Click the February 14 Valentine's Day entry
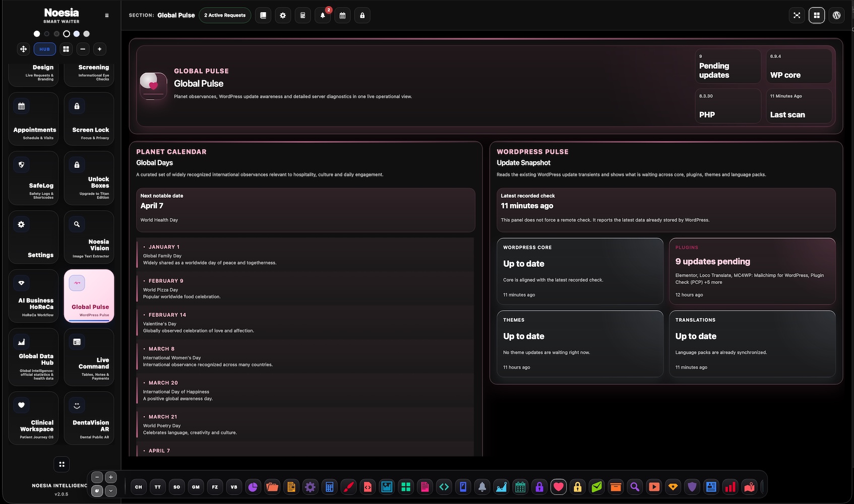Image resolution: width=854 pixels, height=504 pixels. pyautogui.click(x=306, y=323)
